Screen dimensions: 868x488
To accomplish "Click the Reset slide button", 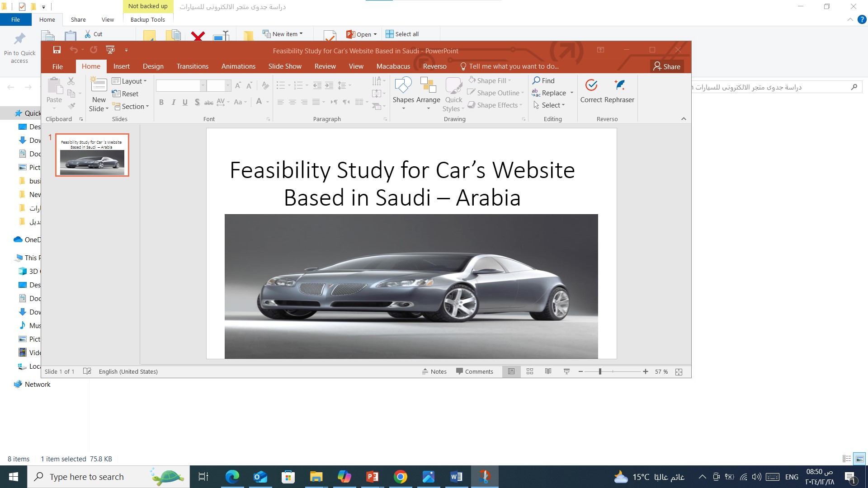I will [126, 94].
